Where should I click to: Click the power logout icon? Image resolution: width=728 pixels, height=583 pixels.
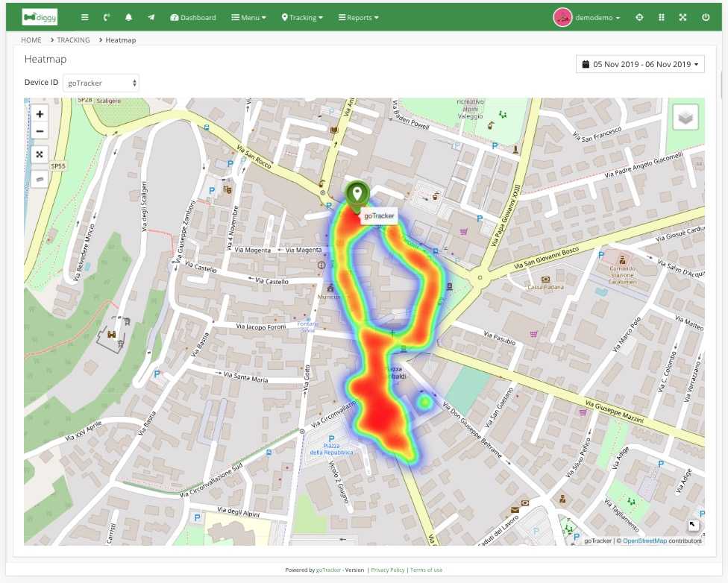click(x=706, y=17)
